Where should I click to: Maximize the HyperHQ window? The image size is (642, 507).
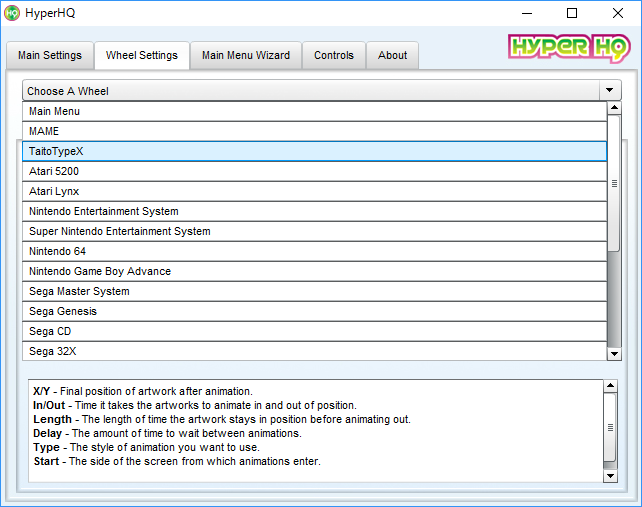pyautogui.click(x=572, y=13)
